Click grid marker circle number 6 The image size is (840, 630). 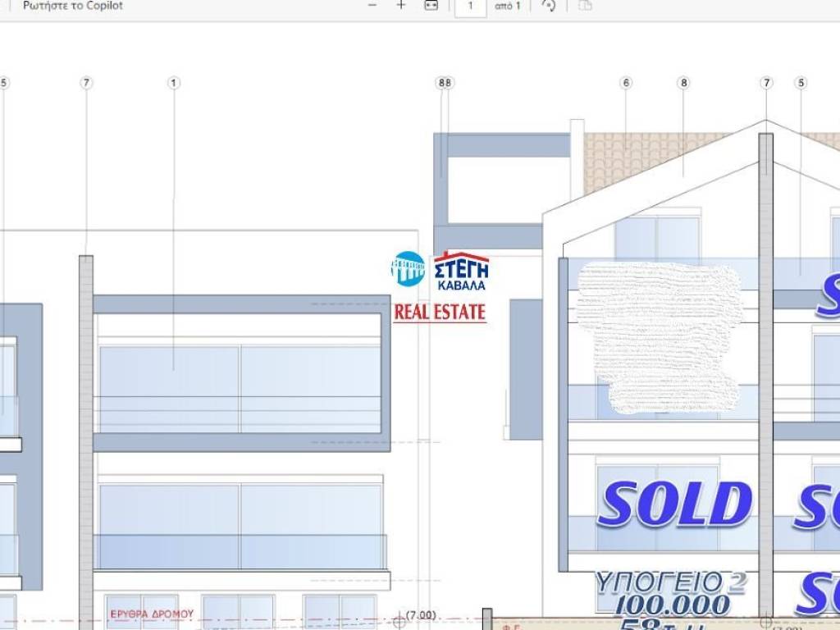[627, 83]
